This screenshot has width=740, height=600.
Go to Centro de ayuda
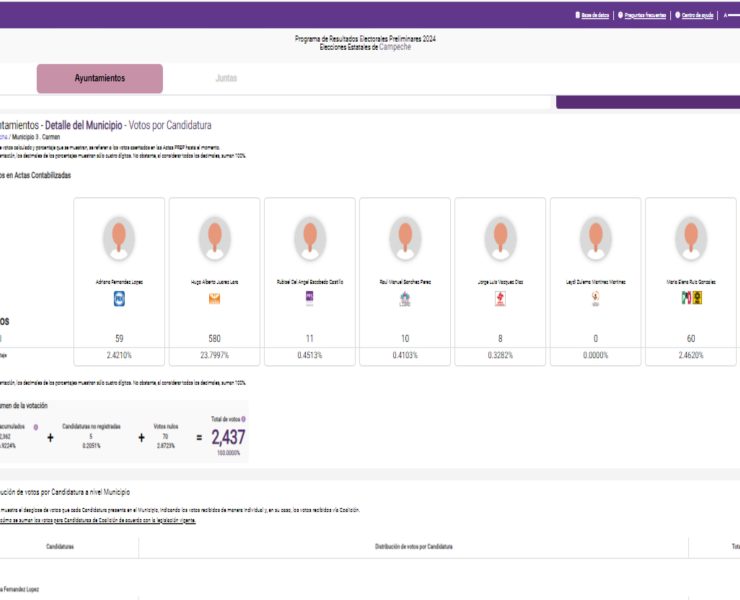pos(696,16)
